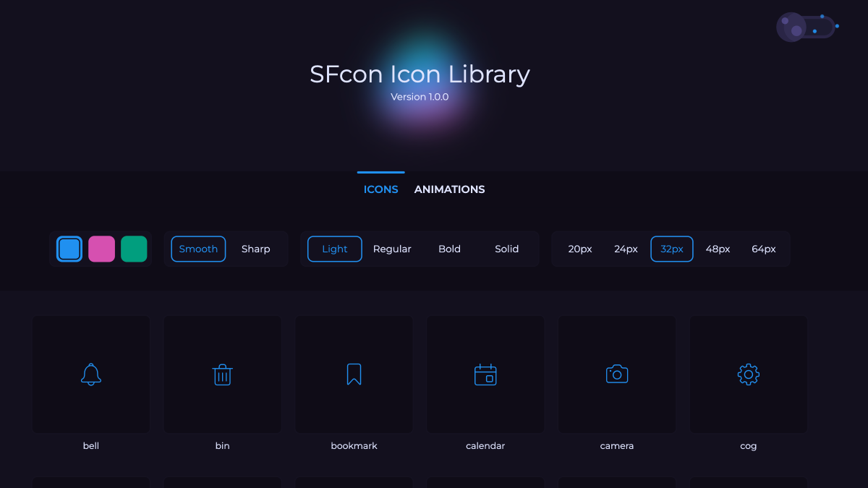Click the 'camera' label text
This screenshot has height=488, width=868.
pos(617,446)
